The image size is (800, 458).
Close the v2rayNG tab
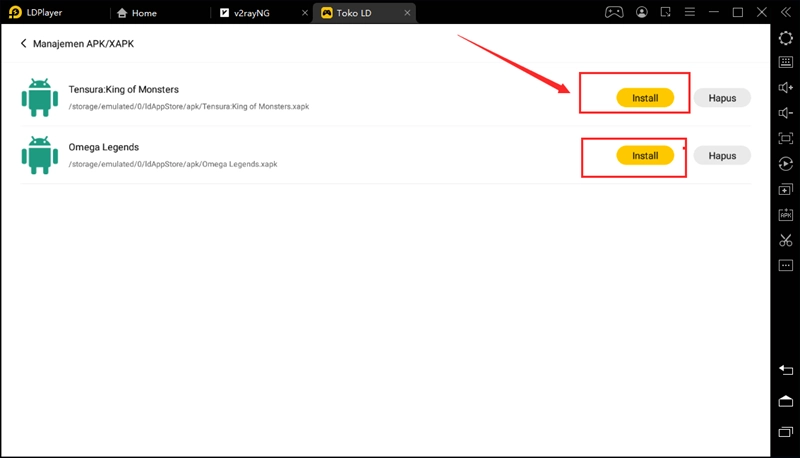pos(305,13)
